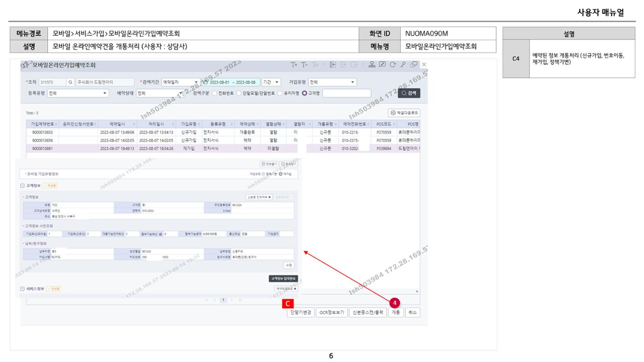Screen dimensions: 644x362
Task: Click the 고객명 search text input field
Action: [x=347, y=93]
